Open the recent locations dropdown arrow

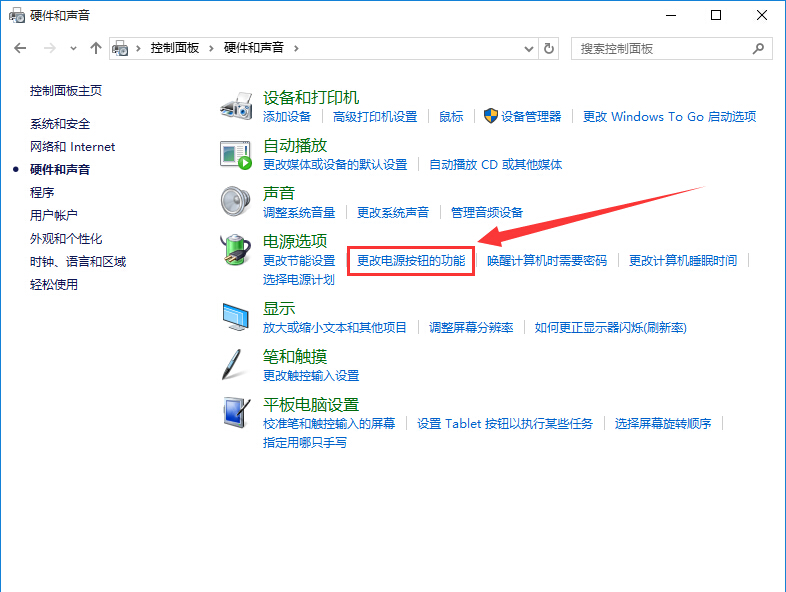pos(73,48)
